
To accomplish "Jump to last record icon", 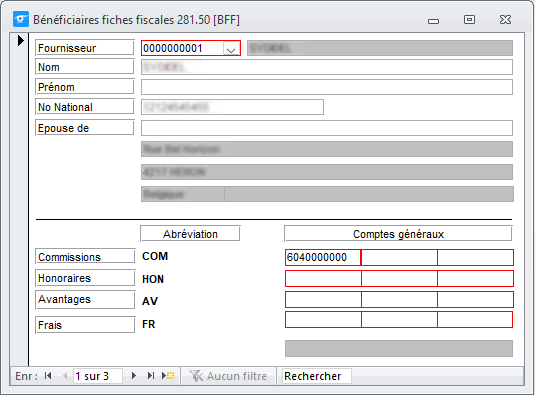I will (x=150, y=376).
